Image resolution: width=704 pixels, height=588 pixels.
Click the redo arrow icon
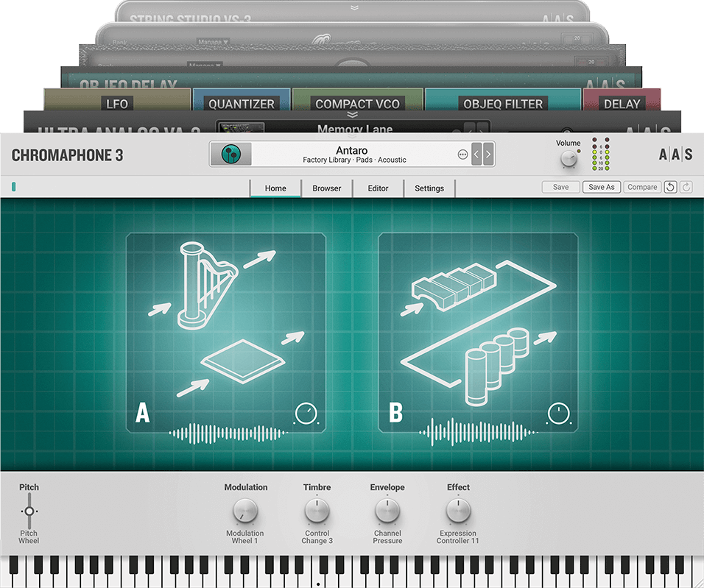(686, 188)
